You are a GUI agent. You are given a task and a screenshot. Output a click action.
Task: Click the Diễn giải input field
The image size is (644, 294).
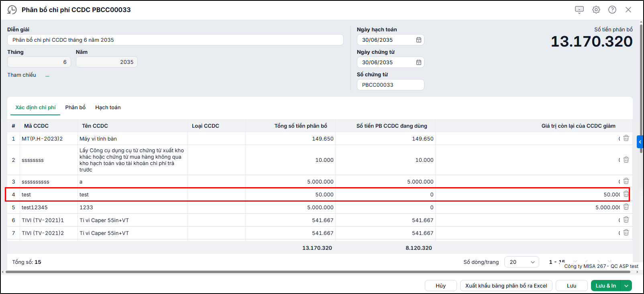click(x=175, y=40)
